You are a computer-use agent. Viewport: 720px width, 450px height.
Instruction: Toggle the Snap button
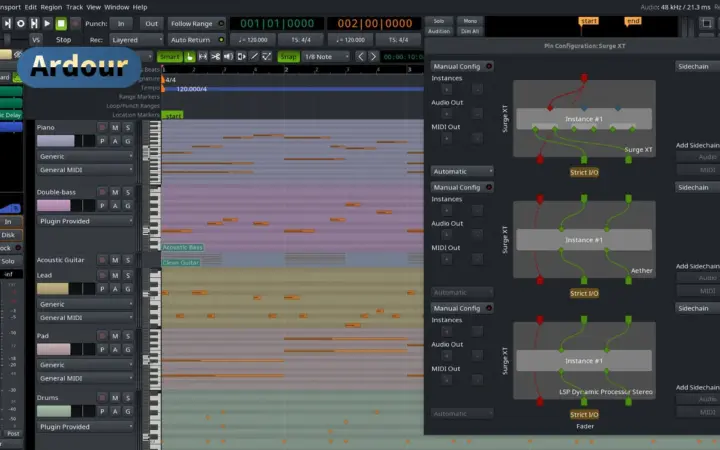[x=288, y=56]
